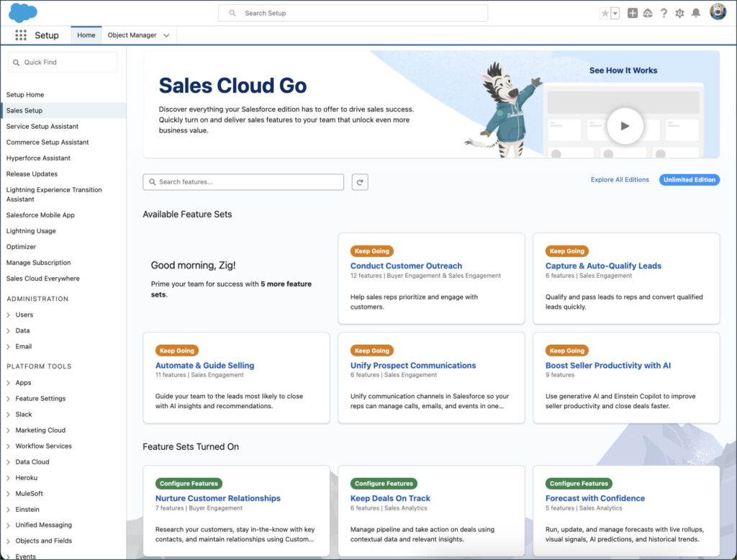Click Keep Going badge on Boost Seller Productivity
The height and width of the screenshot is (560, 737).
coord(567,351)
